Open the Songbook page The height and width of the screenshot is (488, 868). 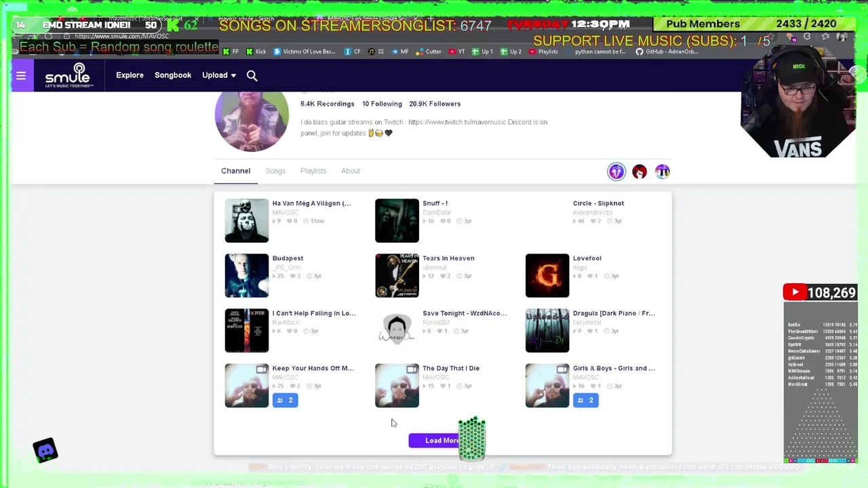(x=173, y=75)
